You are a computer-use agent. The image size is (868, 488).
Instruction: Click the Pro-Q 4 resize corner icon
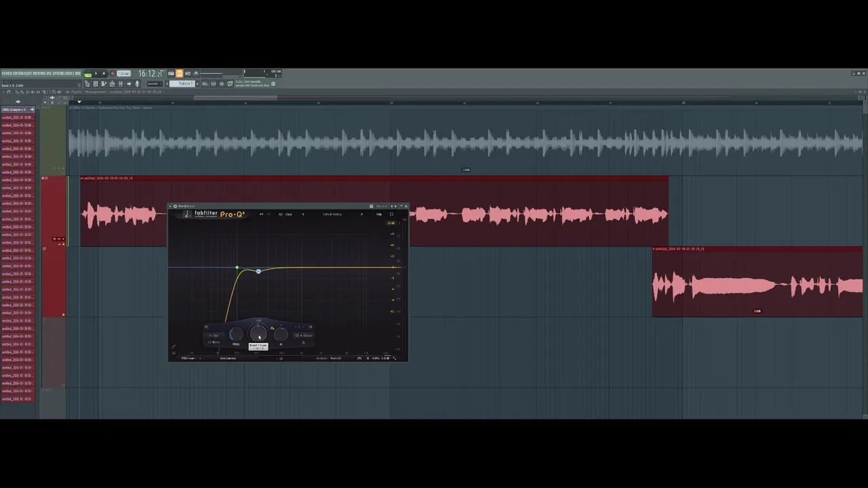tap(395, 359)
